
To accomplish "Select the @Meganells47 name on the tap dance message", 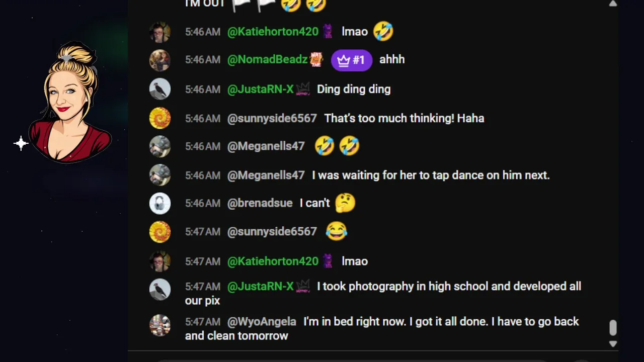I will [x=266, y=175].
